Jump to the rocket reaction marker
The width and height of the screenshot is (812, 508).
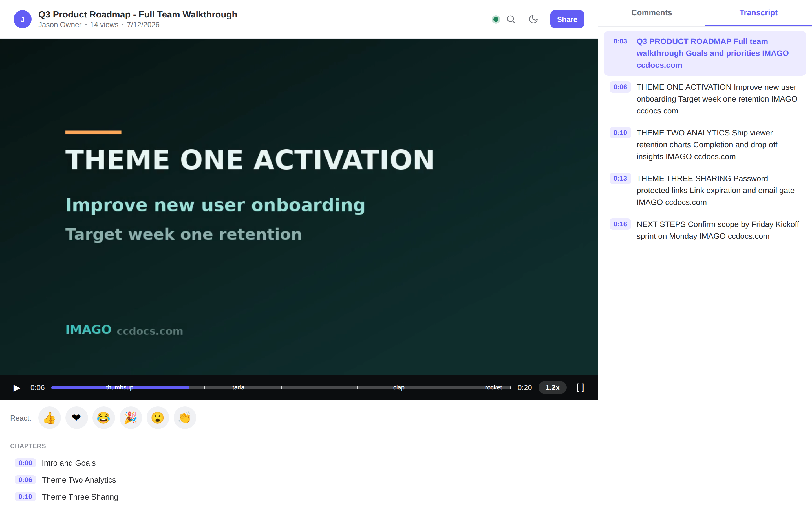tap(493, 387)
